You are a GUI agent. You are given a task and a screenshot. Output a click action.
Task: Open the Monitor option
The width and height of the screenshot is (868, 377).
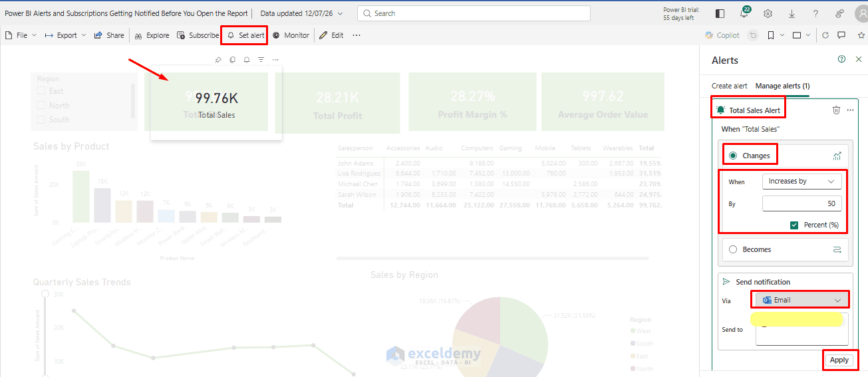(x=291, y=35)
